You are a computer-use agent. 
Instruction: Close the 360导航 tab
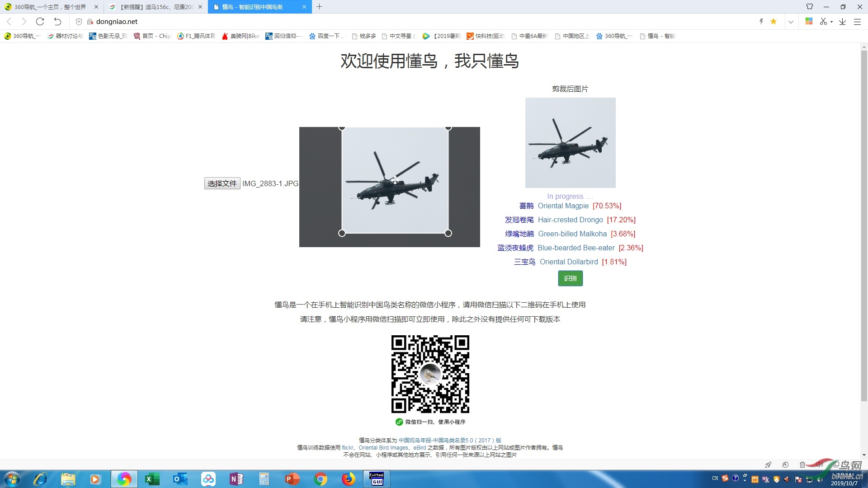point(96,7)
